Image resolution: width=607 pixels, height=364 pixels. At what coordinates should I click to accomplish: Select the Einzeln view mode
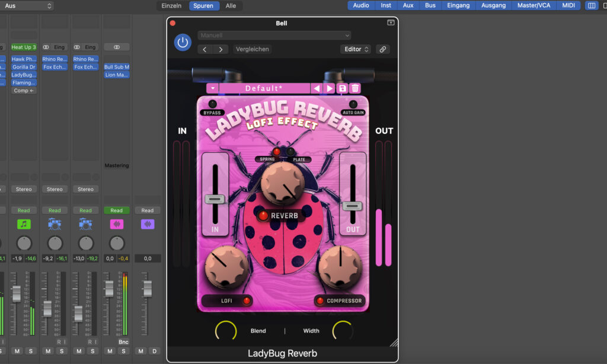pyautogui.click(x=171, y=6)
